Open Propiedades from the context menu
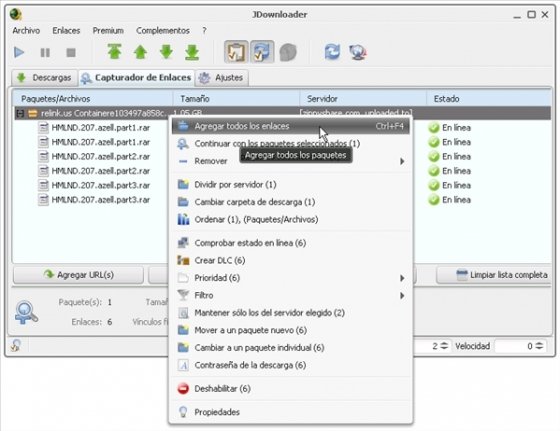This screenshot has height=431, width=560. click(x=290, y=412)
